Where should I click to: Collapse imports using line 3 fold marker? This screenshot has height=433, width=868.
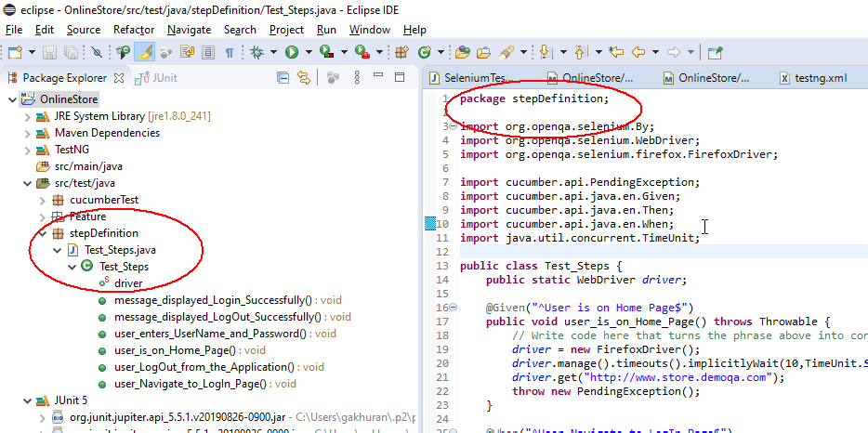tap(454, 127)
